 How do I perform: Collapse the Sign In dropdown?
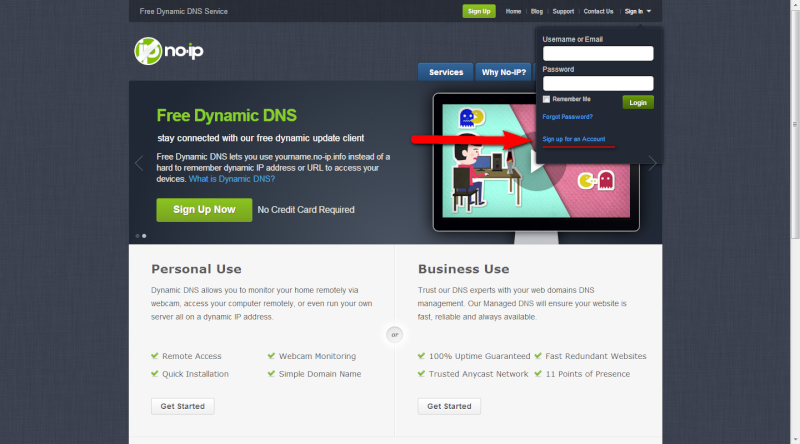[638, 11]
